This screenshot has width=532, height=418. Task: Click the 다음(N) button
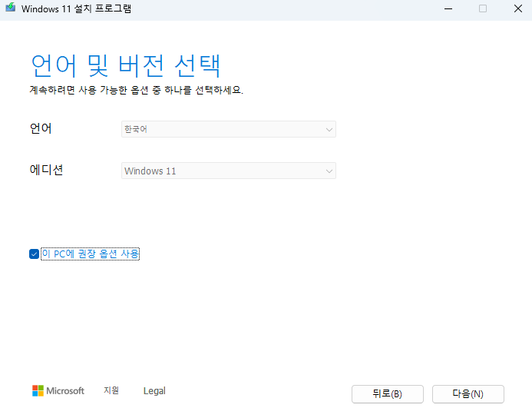(x=468, y=394)
